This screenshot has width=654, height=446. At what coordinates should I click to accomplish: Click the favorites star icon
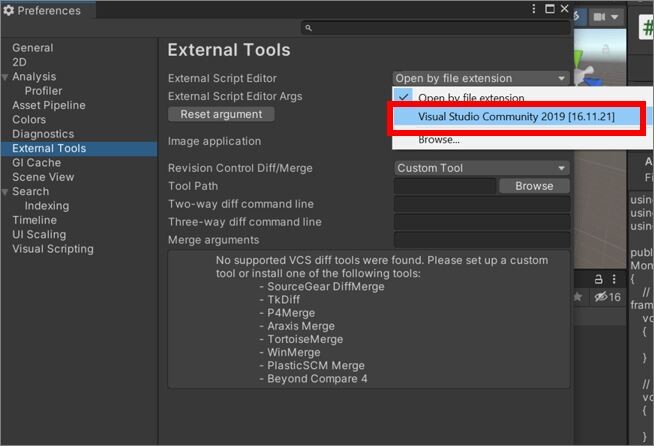(578, 297)
